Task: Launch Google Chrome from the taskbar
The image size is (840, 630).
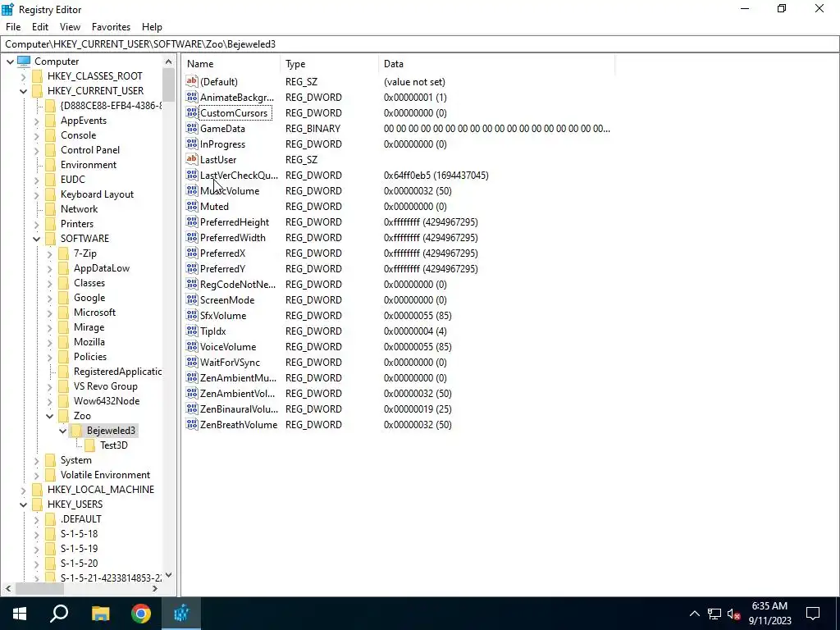Action: [x=141, y=614]
